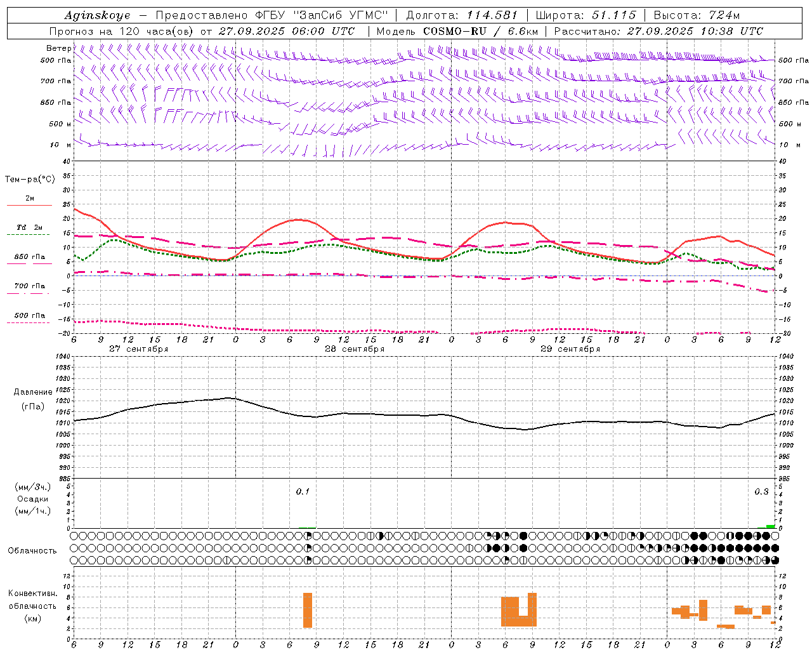Click the dotted pink line sample under temperature legend '500 гПа'
The height and width of the screenshot is (650, 812).
[28, 322]
